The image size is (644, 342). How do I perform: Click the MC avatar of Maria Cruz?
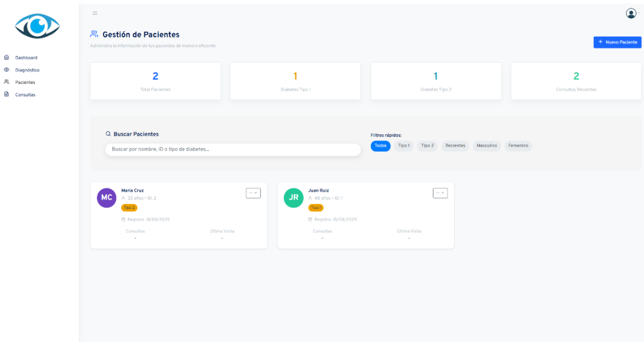pos(106,198)
